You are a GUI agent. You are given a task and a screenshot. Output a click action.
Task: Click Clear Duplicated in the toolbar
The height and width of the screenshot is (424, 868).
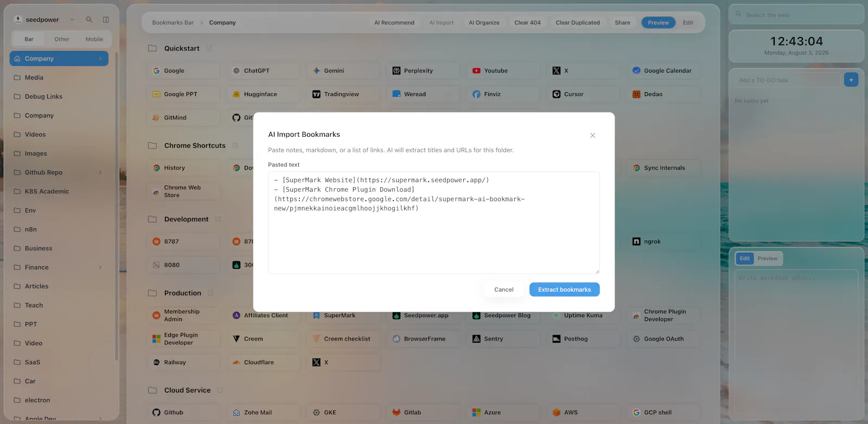click(578, 23)
